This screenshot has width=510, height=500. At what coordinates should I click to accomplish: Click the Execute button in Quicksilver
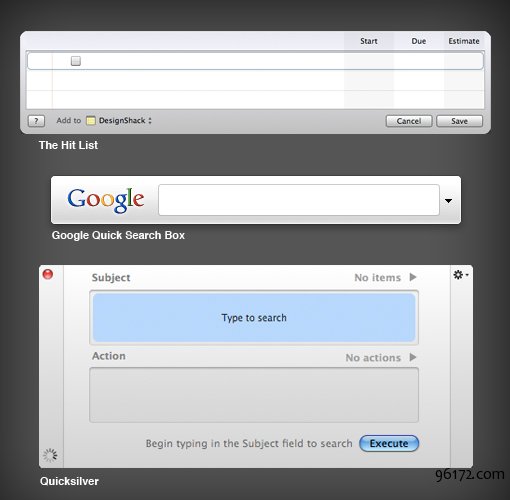[x=389, y=443]
